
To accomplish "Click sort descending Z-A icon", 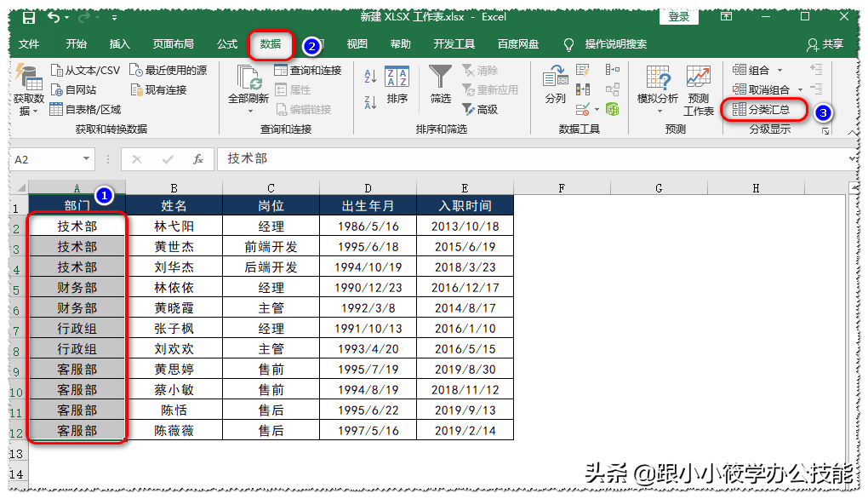I will pyautogui.click(x=370, y=101).
